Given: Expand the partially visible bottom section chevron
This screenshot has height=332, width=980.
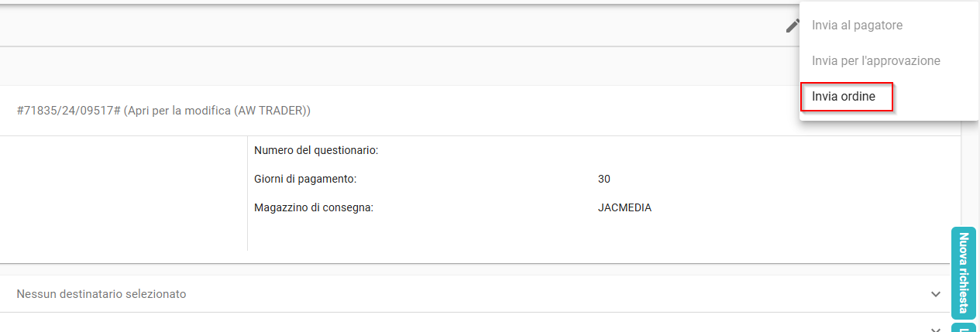Looking at the screenshot, I should [x=936, y=328].
